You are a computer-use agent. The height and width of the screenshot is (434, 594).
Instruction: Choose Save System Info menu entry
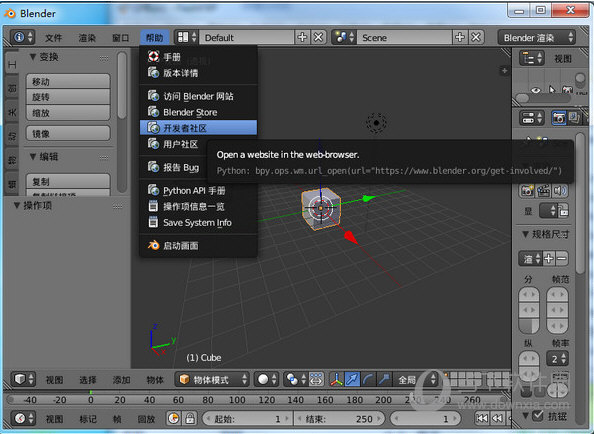pyautogui.click(x=199, y=222)
